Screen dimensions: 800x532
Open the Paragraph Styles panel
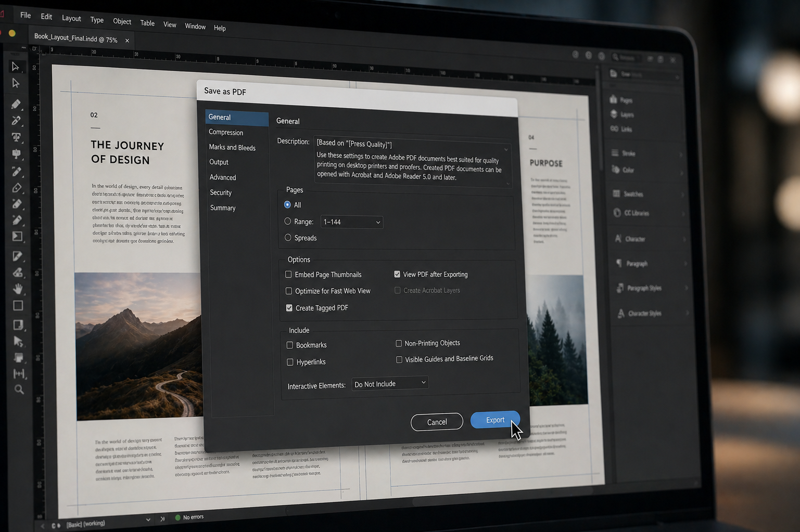(639, 288)
